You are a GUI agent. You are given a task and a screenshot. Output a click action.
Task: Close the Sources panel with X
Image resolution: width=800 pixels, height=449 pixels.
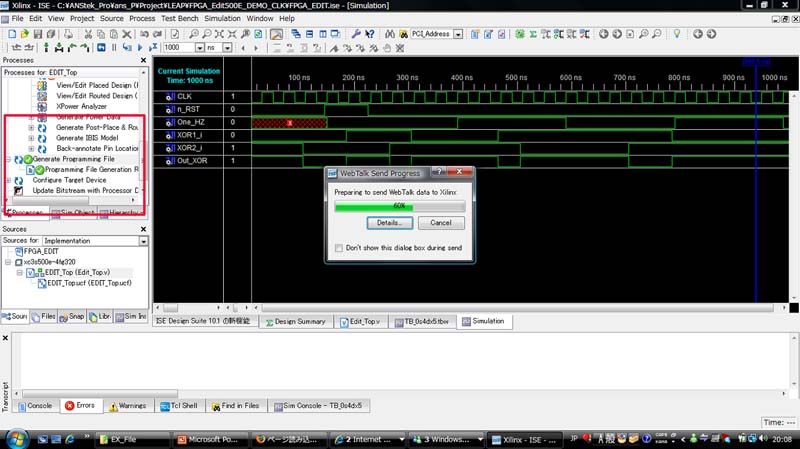point(143,229)
